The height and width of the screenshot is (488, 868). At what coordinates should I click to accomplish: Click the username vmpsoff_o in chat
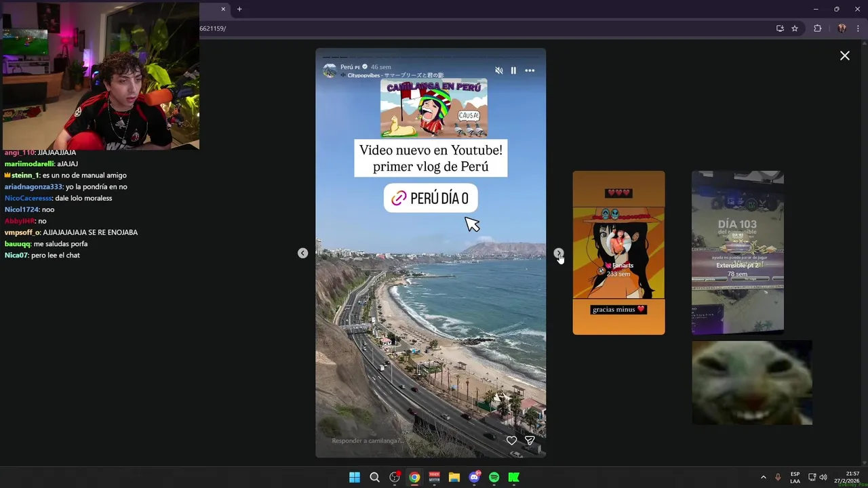pyautogui.click(x=22, y=232)
